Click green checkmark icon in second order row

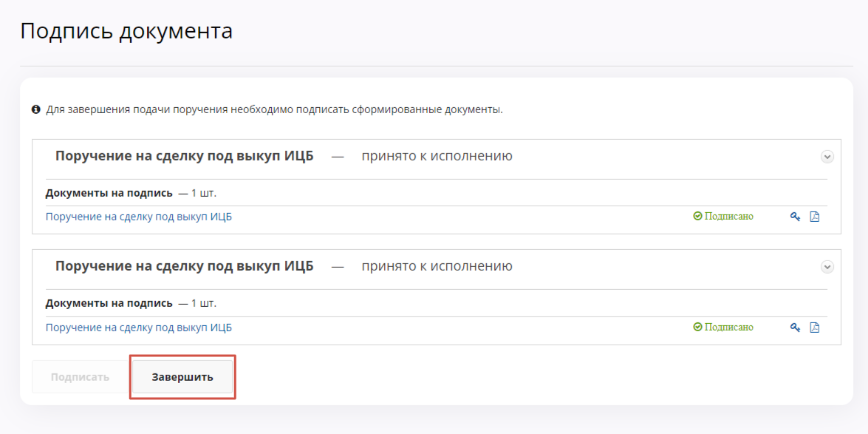(697, 328)
